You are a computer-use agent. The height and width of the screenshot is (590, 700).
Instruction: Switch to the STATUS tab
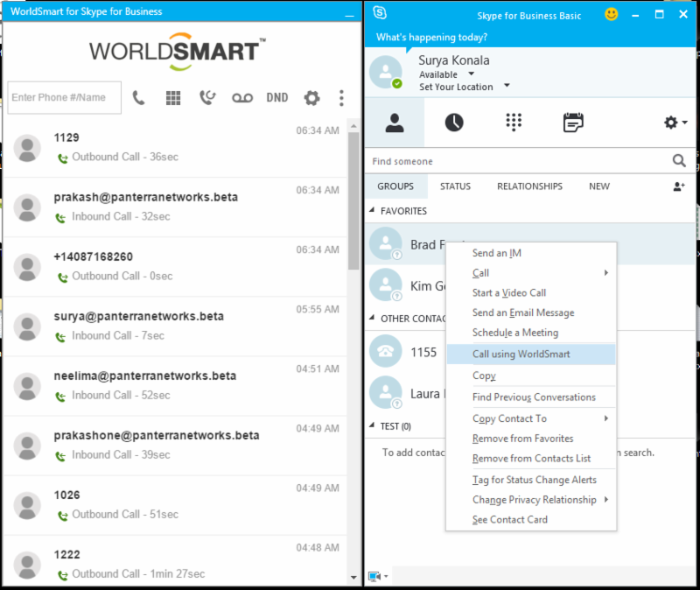click(x=455, y=186)
